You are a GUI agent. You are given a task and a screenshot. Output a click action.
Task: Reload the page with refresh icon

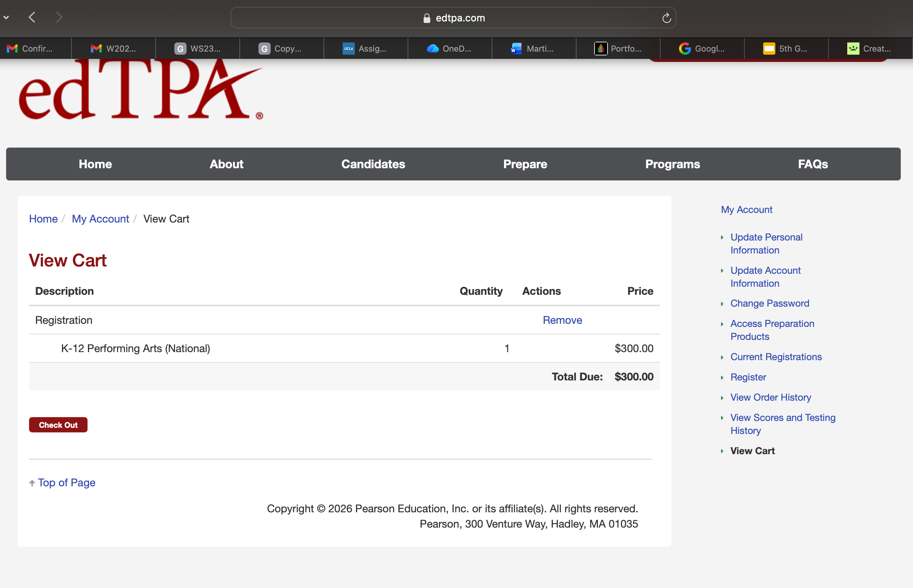point(666,18)
